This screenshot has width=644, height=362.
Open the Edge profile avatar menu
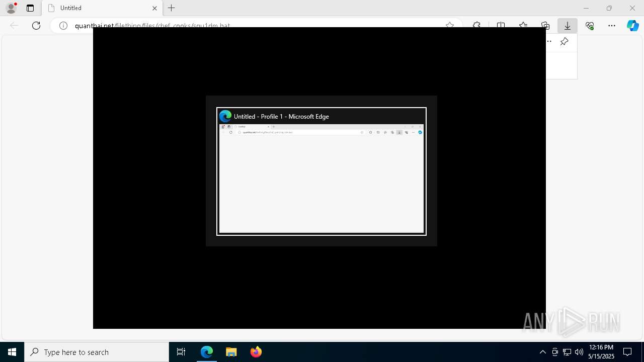(x=11, y=8)
